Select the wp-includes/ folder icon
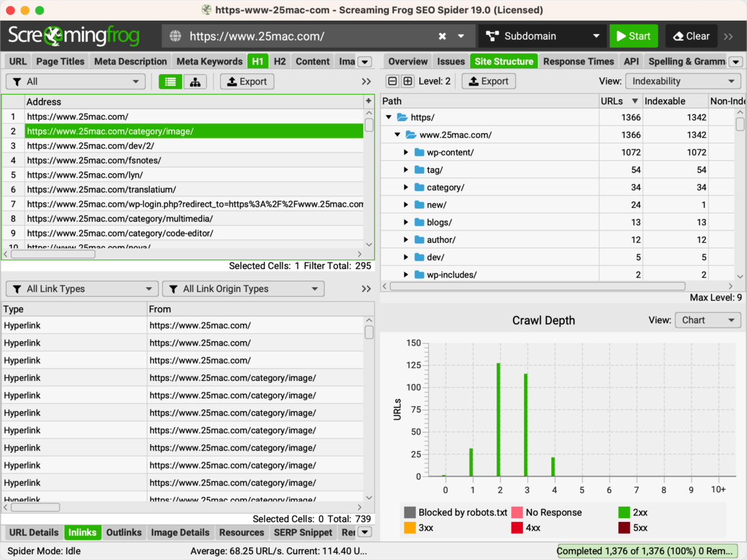The height and width of the screenshot is (560, 747). (x=419, y=275)
